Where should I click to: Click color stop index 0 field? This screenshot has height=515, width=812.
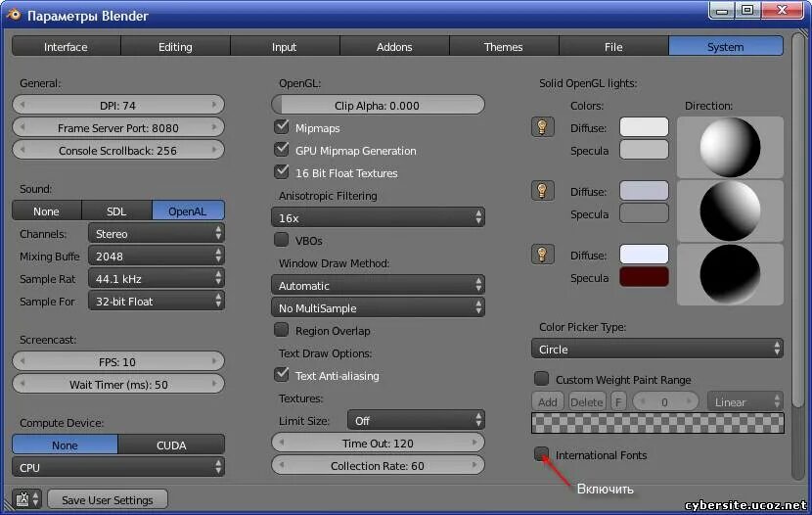click(665, 401)
